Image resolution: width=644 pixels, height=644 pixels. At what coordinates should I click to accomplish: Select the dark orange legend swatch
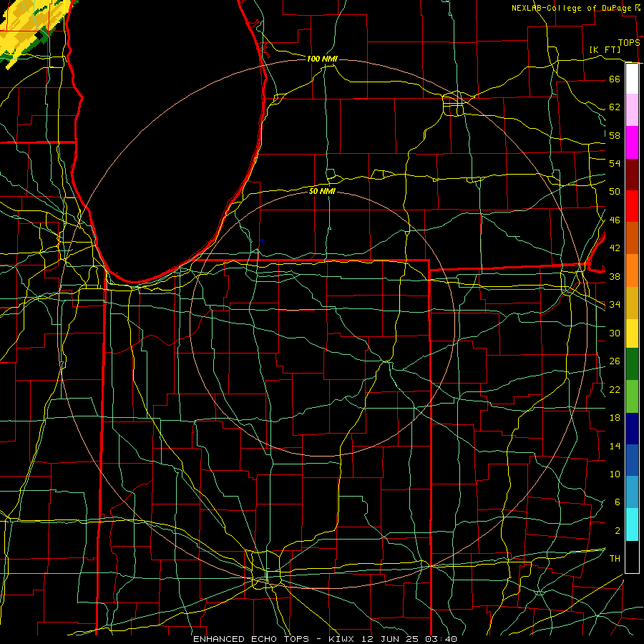[632, 238]
